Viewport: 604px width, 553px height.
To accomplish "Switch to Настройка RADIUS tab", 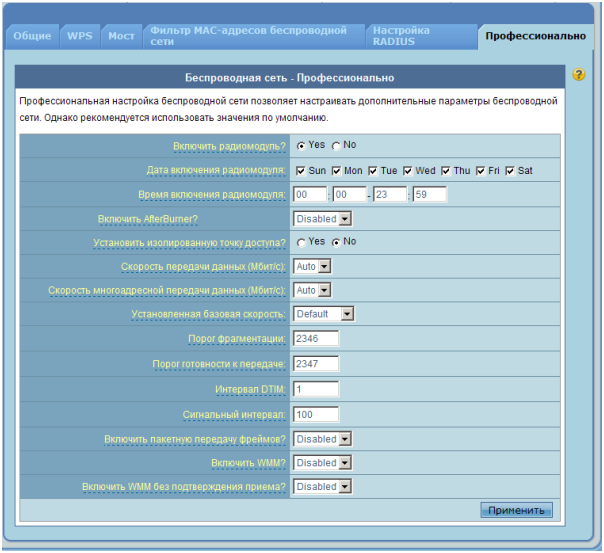I will click(x=422, y=36).
